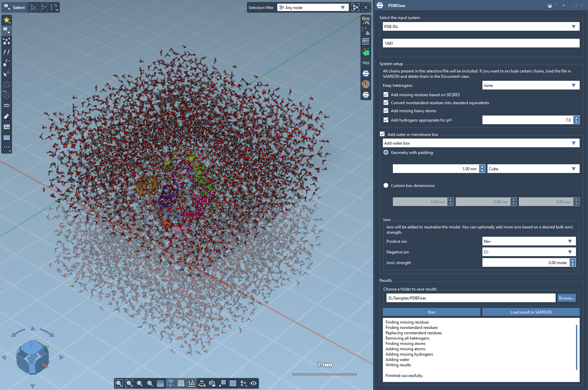The image size is (588, 390).
Task: Open the Cube box shape dropdown
Action: coord(533,169)
